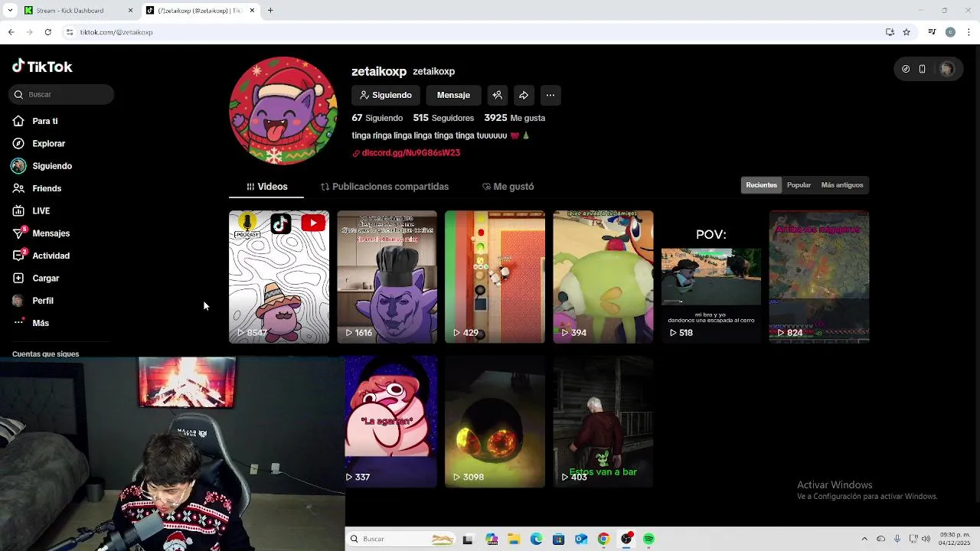Open Spotify from taskbar
Image resolution: width=980 pixels, height=551 pixels.
pos(648,540)
